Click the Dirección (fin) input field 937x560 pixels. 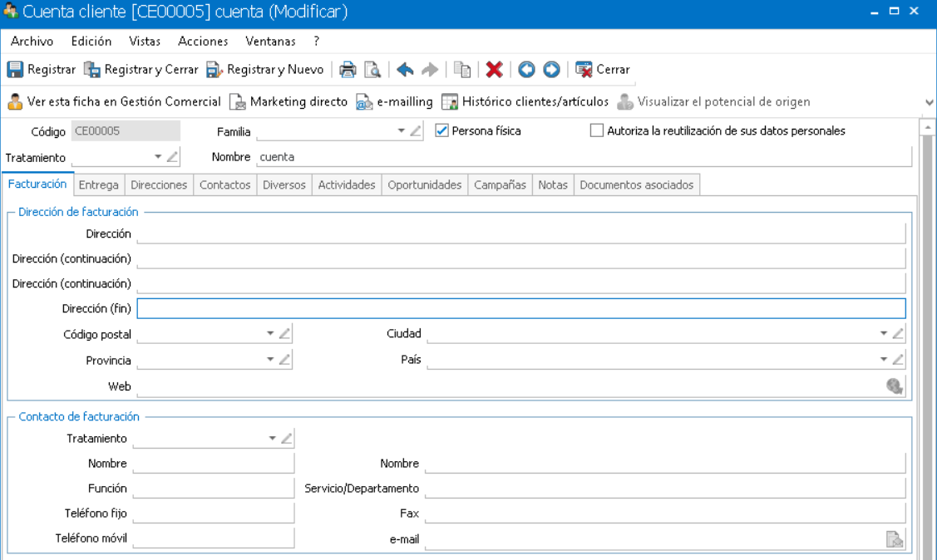coord(521,308)
